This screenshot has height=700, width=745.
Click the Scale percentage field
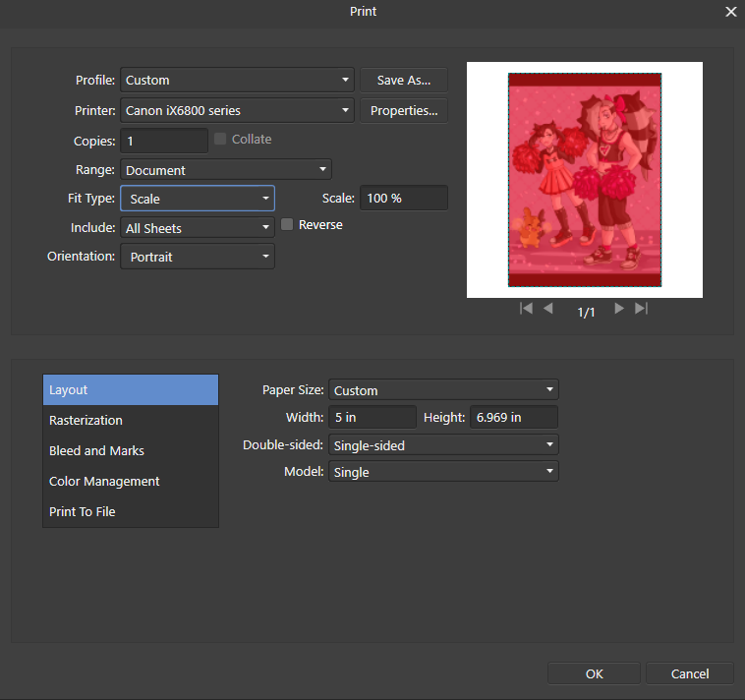coord(404,198)
